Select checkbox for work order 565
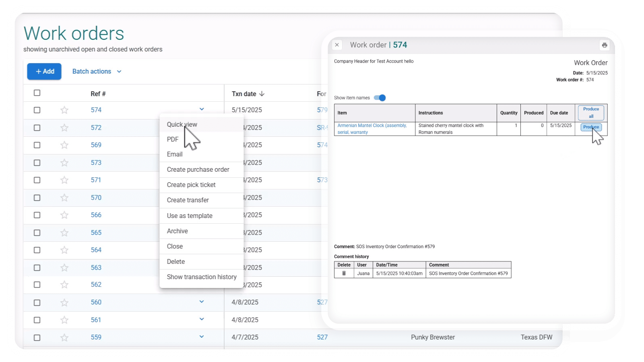The width and height of the screenshot is (644, 362). (x=37, y=233)
